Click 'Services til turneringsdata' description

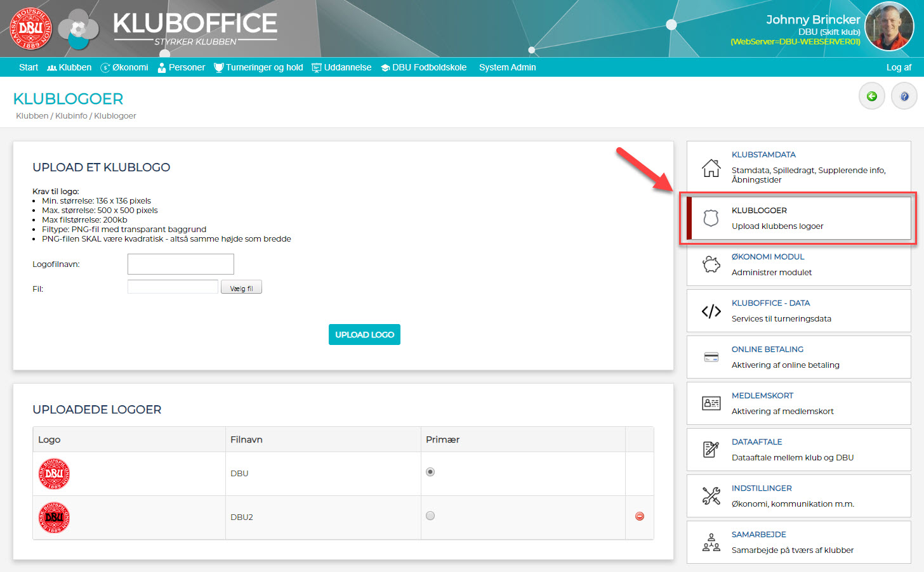[x=781, y=319]
